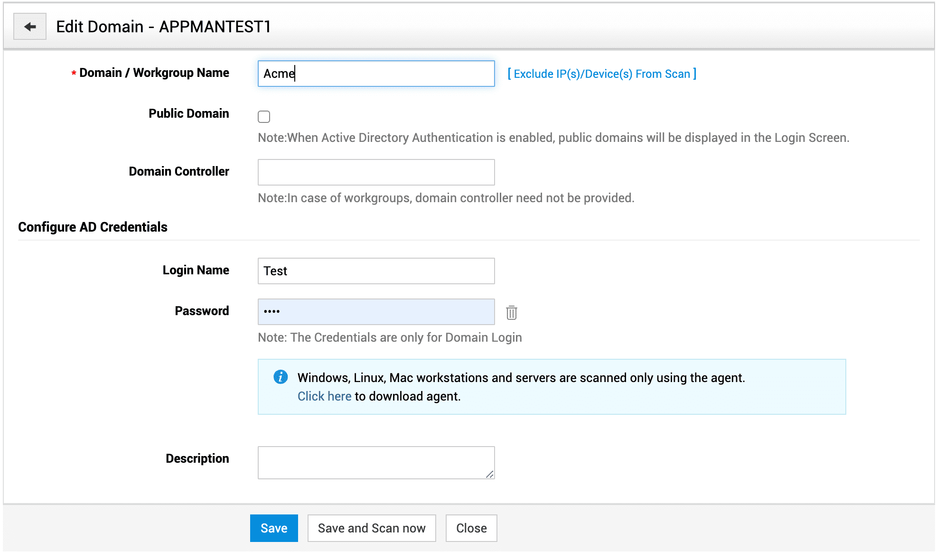Click the Configure AD Credentials heading
Viewport: 936px width, 560px height.
tap(93, 227)
